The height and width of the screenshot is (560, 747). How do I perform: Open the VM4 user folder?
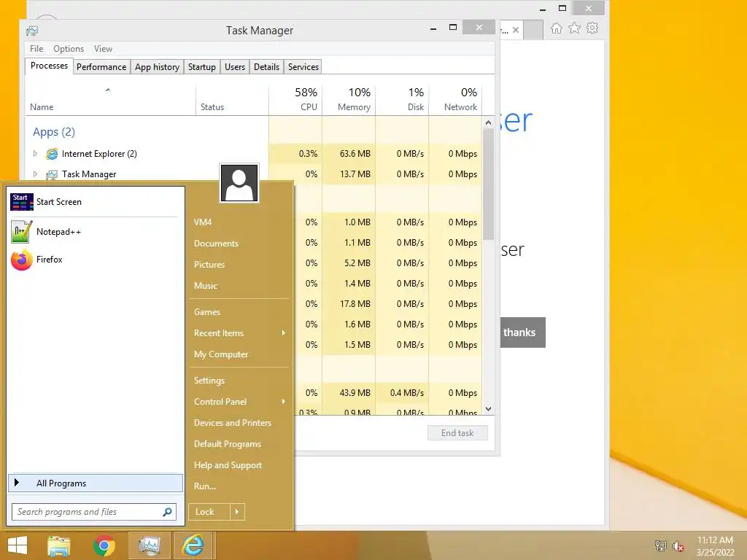pyautogui.click(x=203, y=222)
